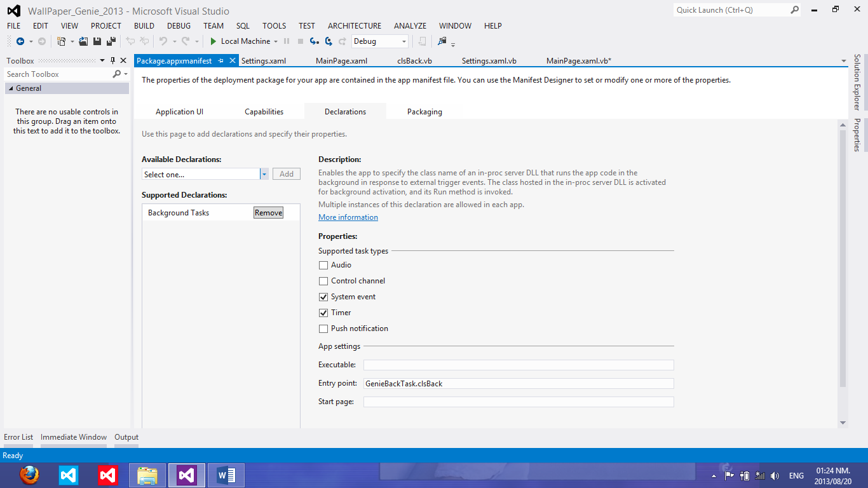The height and width of the screenshot is (488, 868).
Task: Open the BUILD menu
Action: click(144, 26)
